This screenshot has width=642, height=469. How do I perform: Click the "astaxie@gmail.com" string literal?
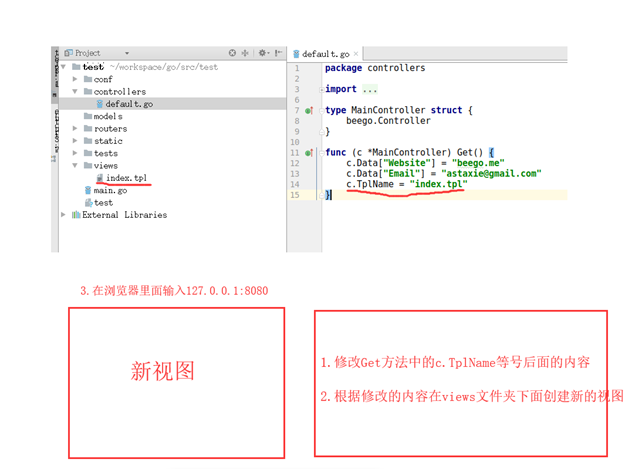(x=491, y=174)
